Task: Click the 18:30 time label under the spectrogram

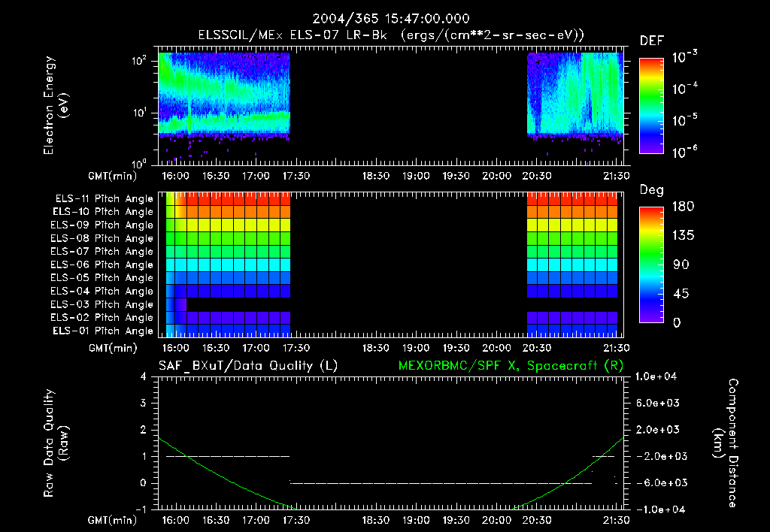Action: (376, 176)
